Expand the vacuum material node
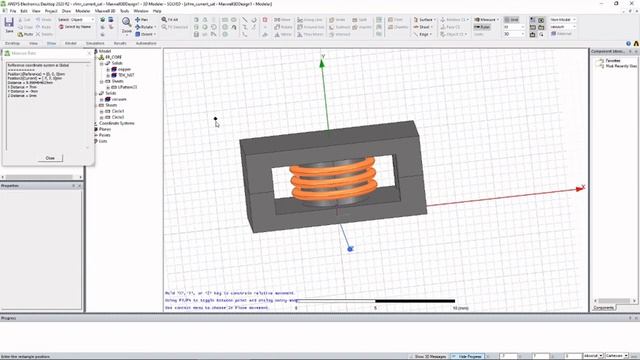Screen dimensions: 640x360 [x=102, y=99]
